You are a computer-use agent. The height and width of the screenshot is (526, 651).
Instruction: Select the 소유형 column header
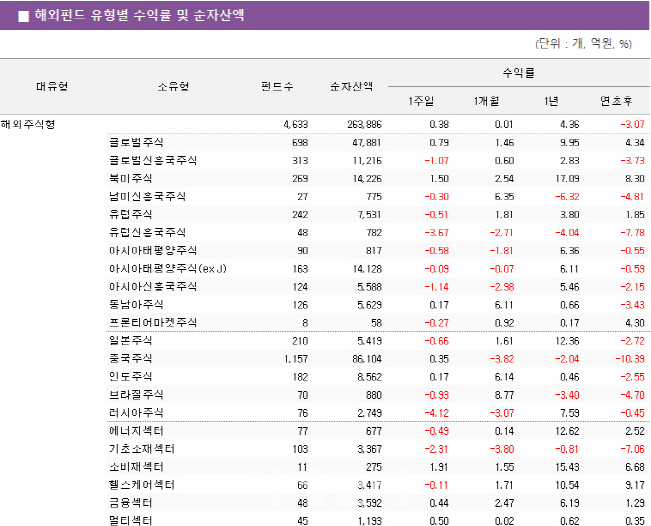[x=173, y=86]
